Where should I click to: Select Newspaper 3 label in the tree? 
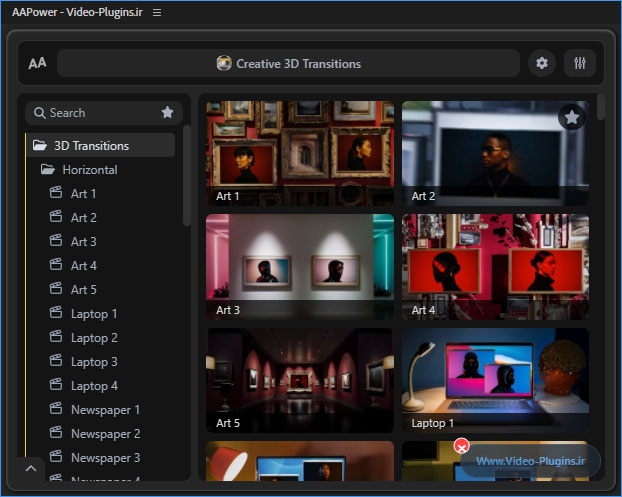click(x=106, y=458)
